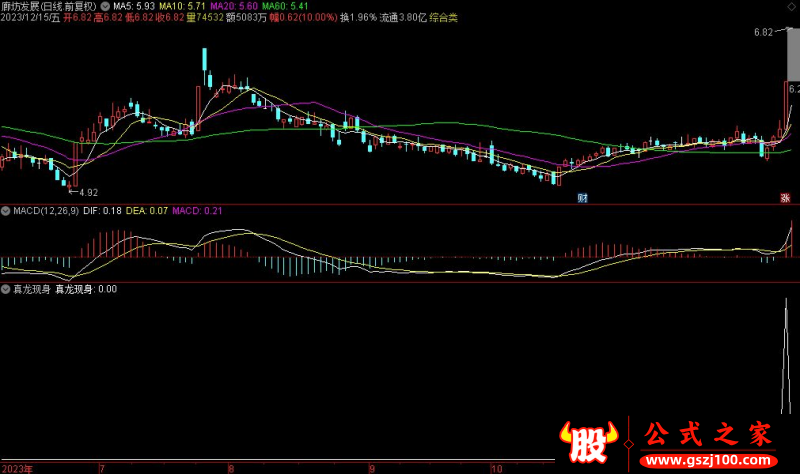Screen dimensions: 800x474
Task: Click the 4.92 lowest price annotation
Action: 86,191
